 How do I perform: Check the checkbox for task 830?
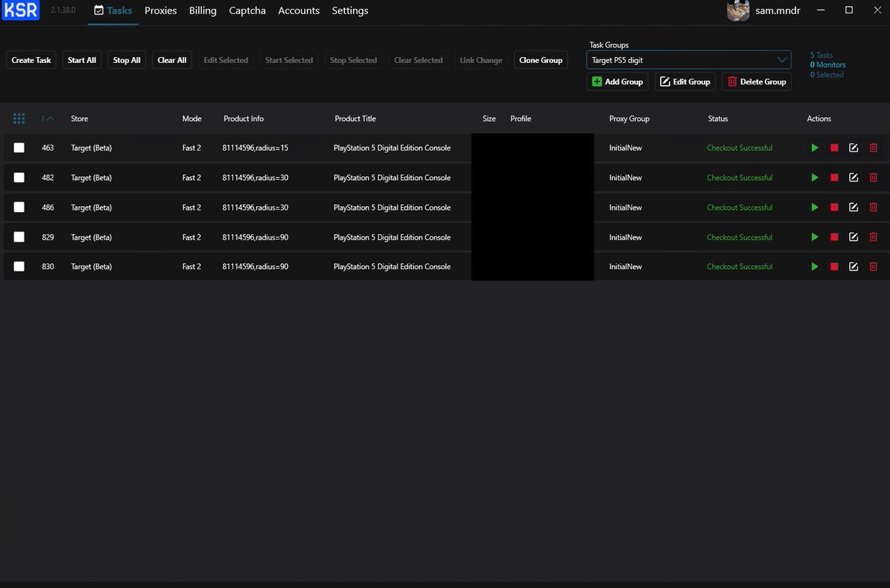[x=19, y=266]
